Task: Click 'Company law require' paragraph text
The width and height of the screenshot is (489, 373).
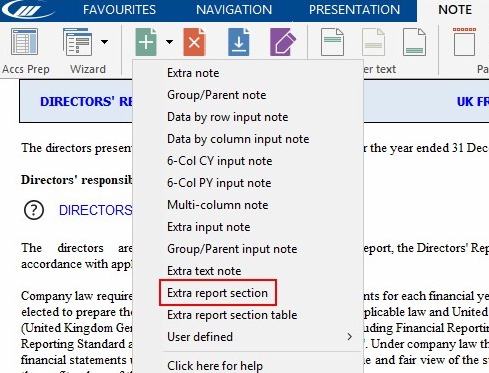Action: click(x=77, y=296)
